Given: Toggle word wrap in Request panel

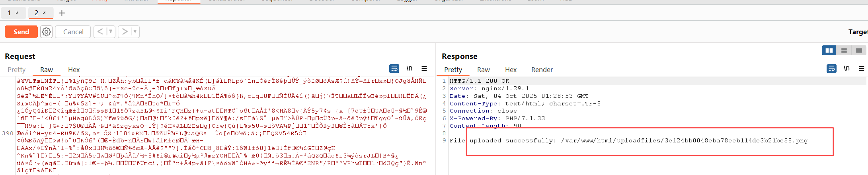Looking at the screenshot, I should [394, 68].
